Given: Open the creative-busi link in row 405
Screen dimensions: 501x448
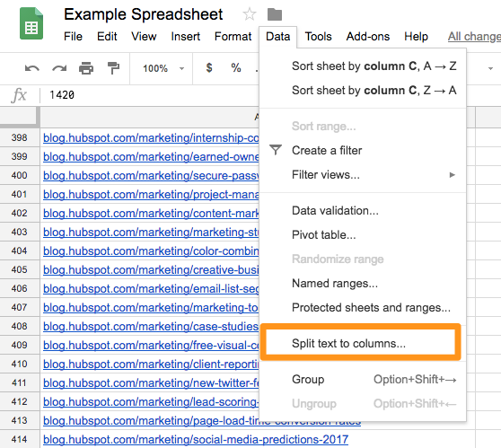Looking at the screenshot, I should point(151,269).
